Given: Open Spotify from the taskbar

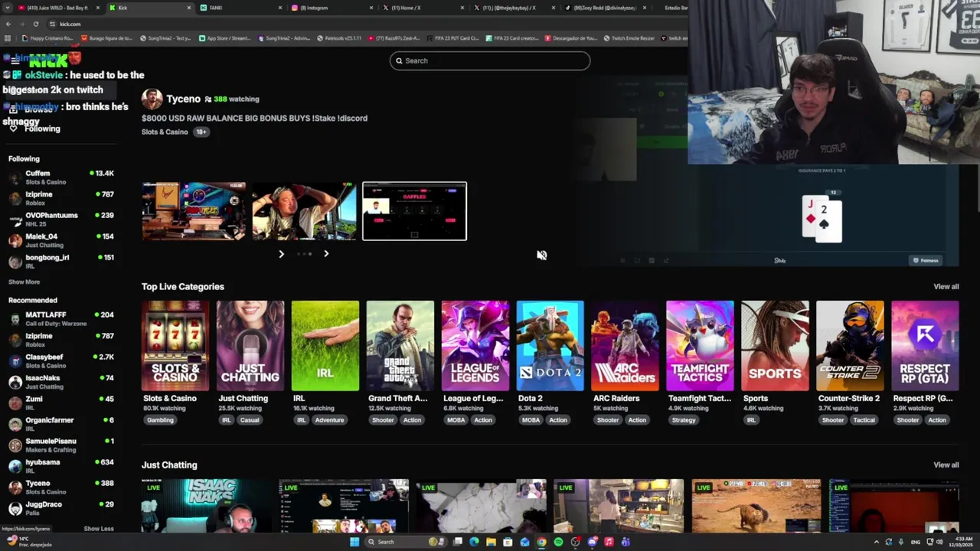Looking at the screenshot, I should 558,542.
